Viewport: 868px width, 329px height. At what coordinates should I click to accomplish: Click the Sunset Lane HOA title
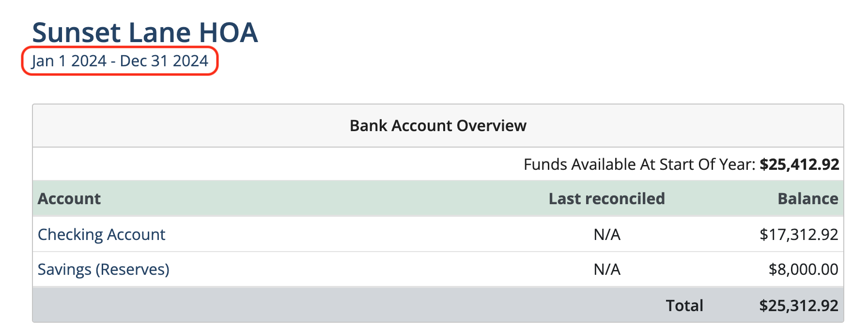pos(145,32)
